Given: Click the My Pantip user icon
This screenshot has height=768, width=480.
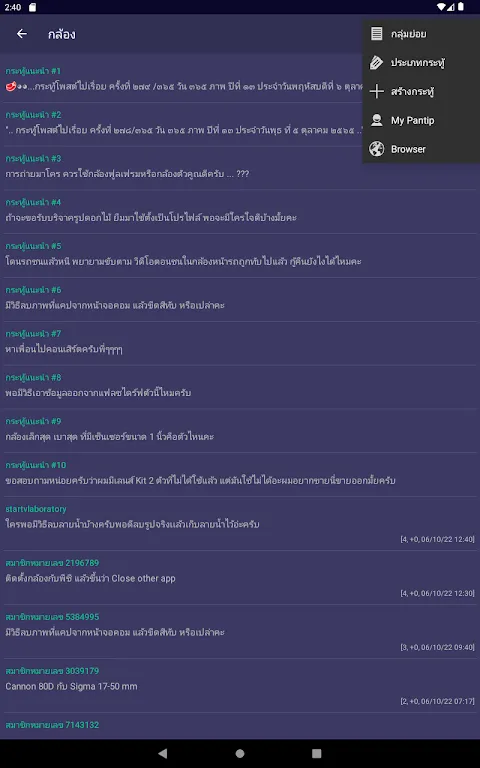Looking at the screenshot, I should pyautogui.click(x=376, y=120).
